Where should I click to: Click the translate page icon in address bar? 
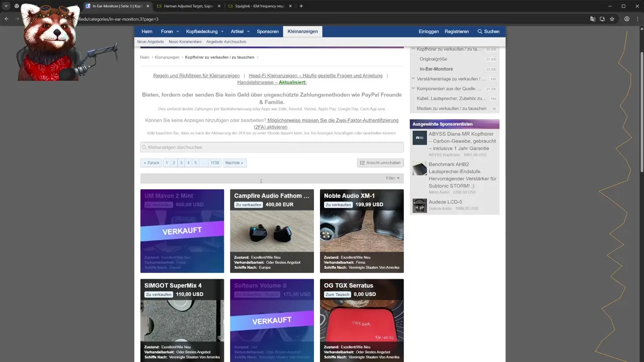click(593, 19)
